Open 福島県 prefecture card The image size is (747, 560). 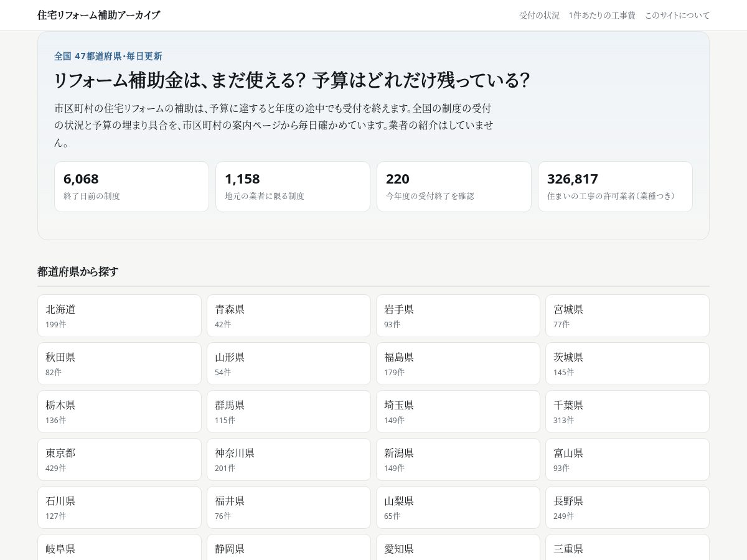point(458,363)
